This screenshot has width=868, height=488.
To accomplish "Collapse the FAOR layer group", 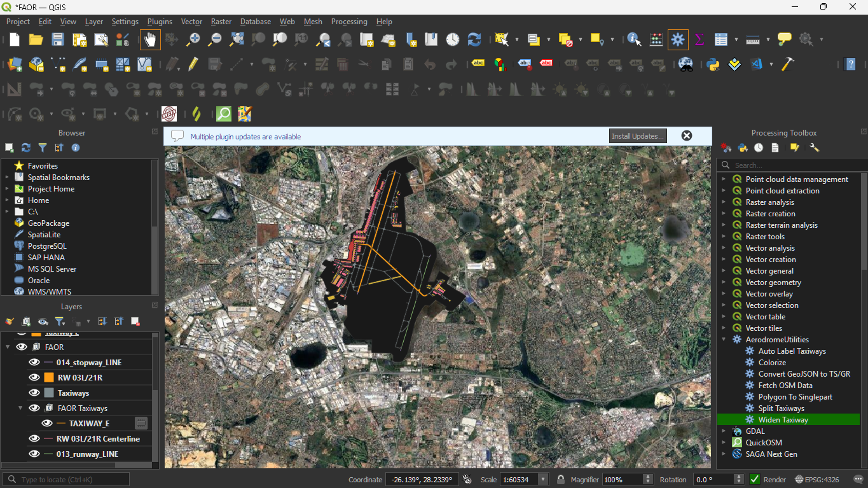I will pyautogui.click(x=8, y=347).
